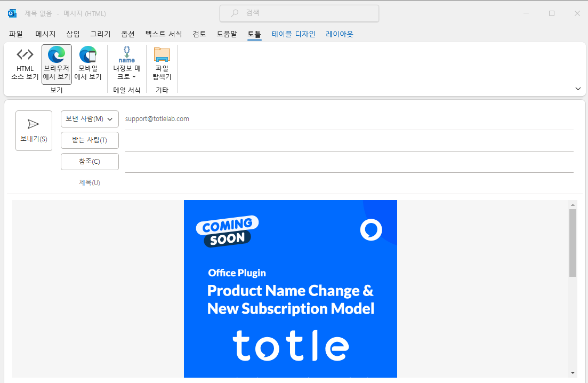Open the Help tab
588x383 pixels.
click(227, 34)
